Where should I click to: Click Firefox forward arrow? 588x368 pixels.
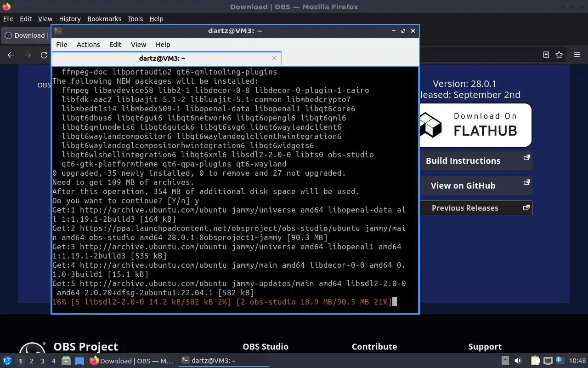tap(28, 55)
